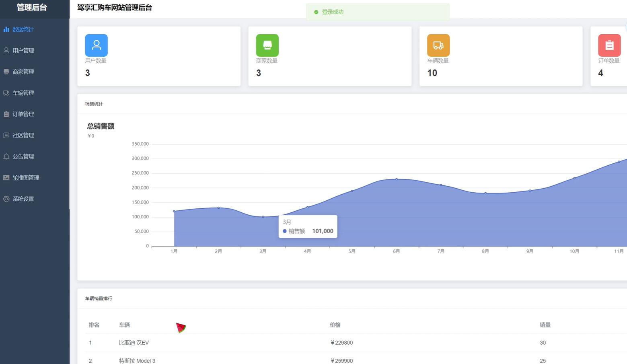Image resolution: width=627 pixels, height=364 pixels.
Task: Click the 总销售额 chart title
Action: (x=101, y=126)
